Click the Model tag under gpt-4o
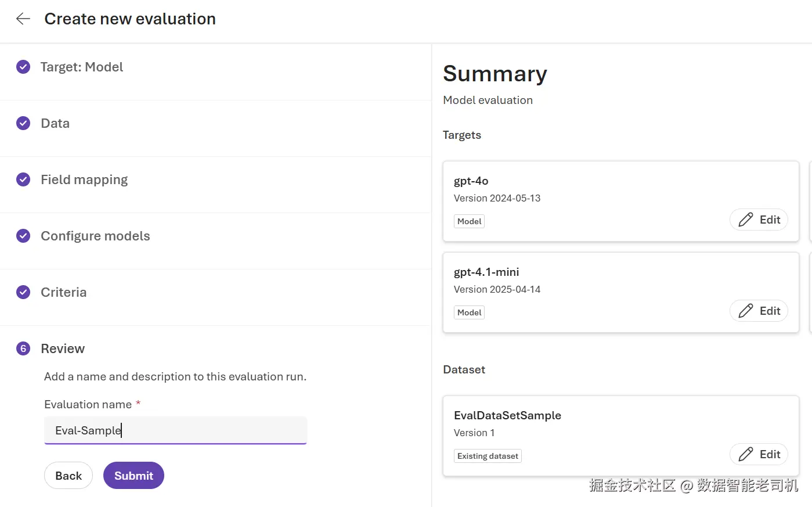Viewport: 812px width, 507px height. [x=470, y=221]
